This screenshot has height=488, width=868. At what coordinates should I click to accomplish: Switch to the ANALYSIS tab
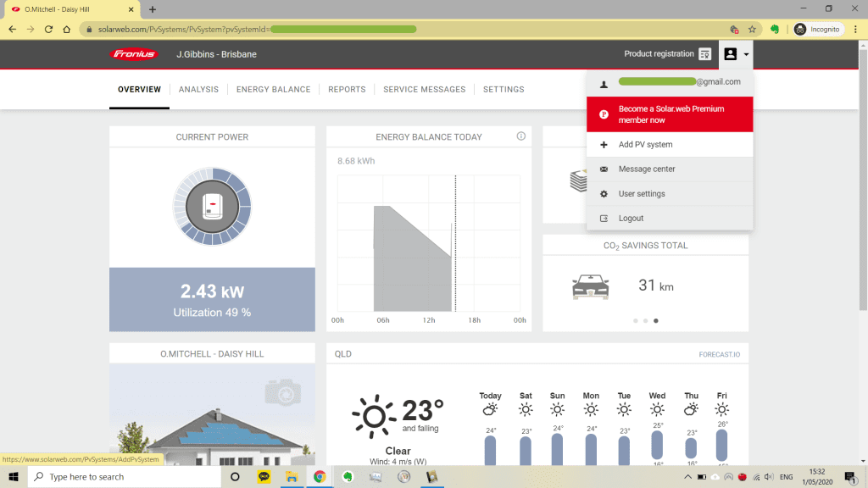click(x=198, y=89)
